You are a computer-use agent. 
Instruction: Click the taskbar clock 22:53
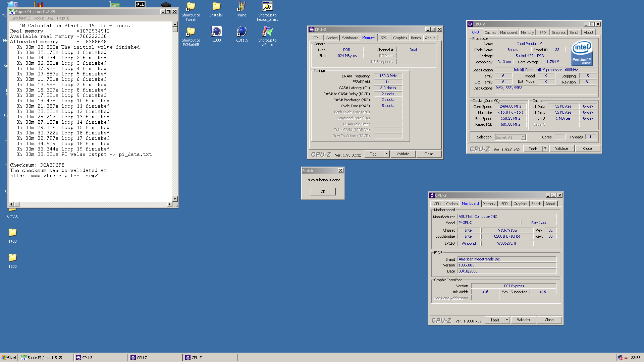tap(636, 358)
